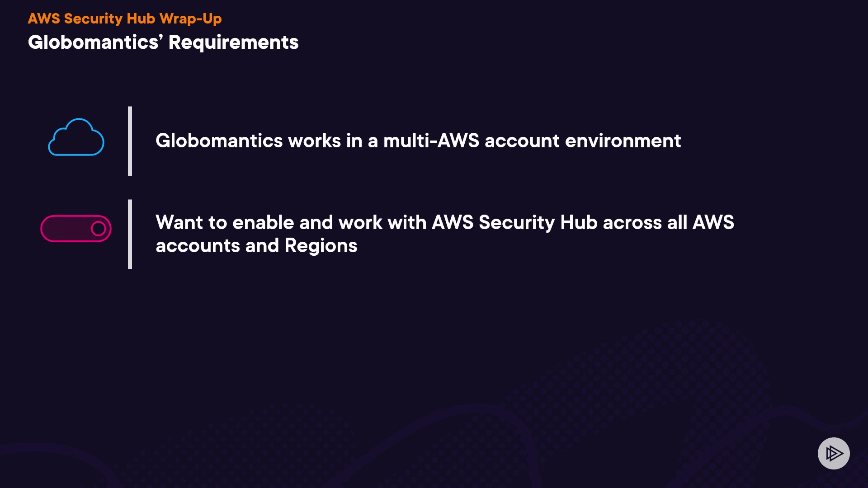The height and width of the screenshot is (488, 868).
Task: Click the word "Requirements" in the heading
Action: pos(233,42)
